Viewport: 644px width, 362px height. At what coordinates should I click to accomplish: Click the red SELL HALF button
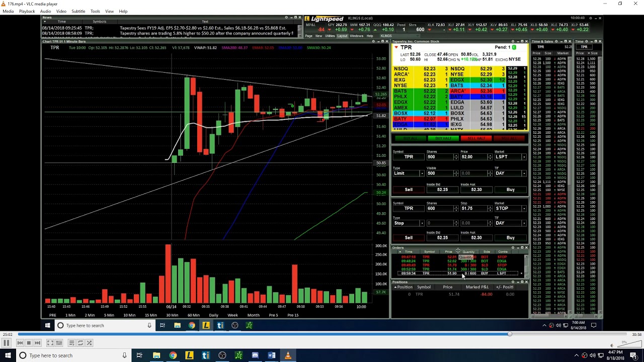point(476,138)
